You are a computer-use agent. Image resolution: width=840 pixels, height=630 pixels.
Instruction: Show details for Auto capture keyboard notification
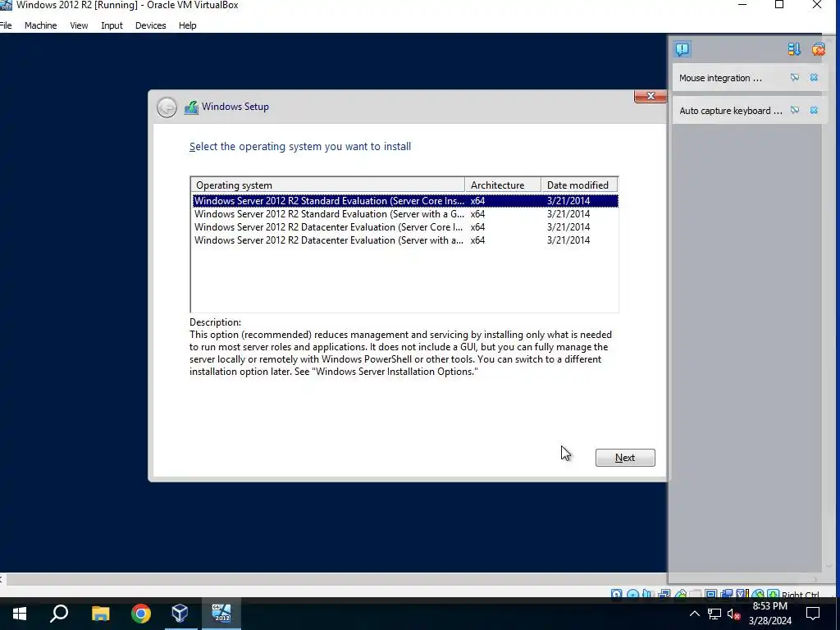(795, 111)
